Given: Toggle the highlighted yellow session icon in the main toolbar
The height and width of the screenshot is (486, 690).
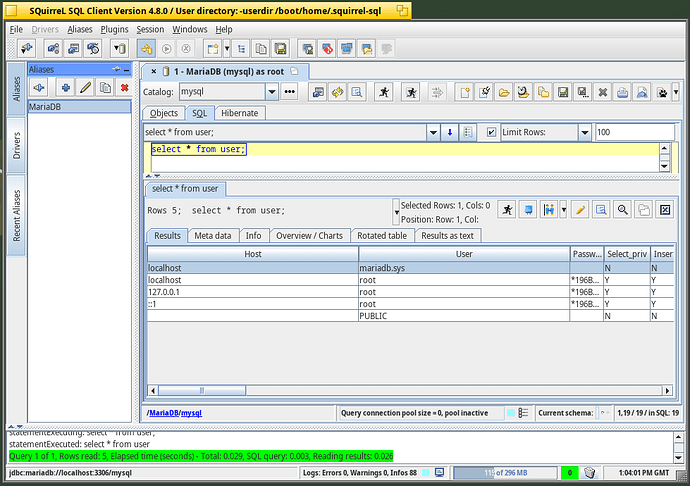Looking at the screenshot, I should (x=146, y=48).
